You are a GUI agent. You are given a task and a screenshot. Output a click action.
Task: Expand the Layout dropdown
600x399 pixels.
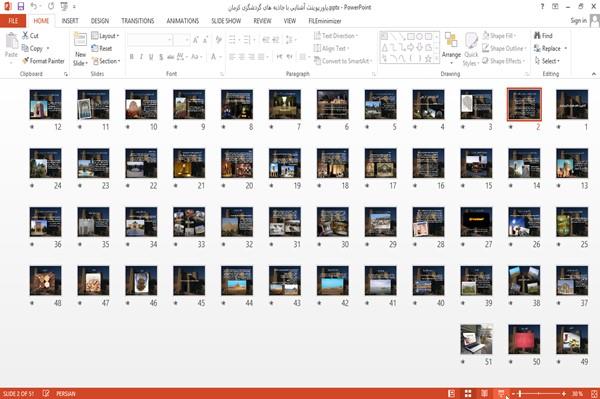tap(105, 36)
